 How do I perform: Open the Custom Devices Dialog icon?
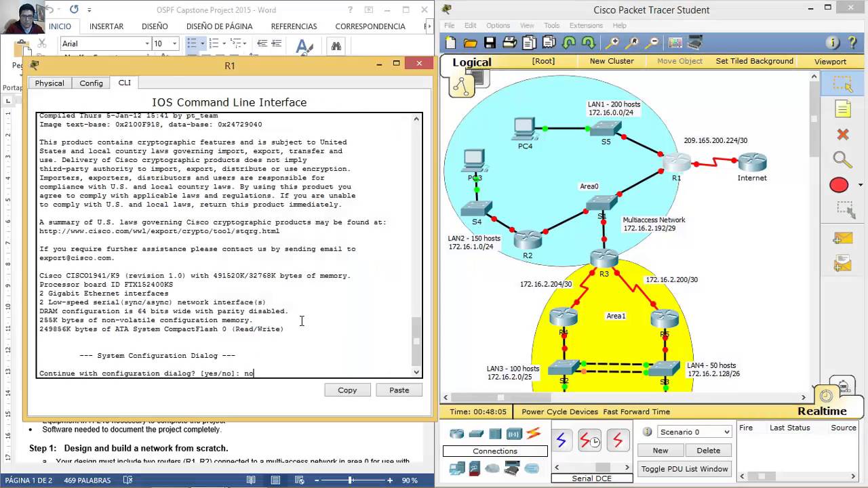click(x=695, y=43)
